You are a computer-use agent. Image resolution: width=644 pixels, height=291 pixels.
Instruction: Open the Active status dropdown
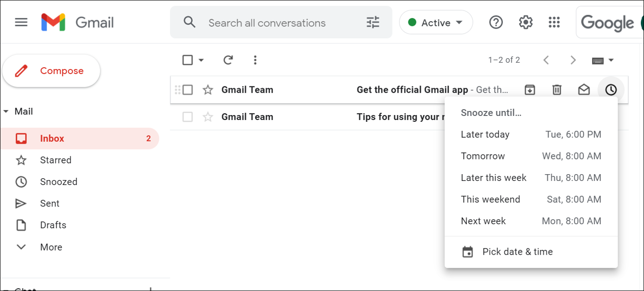pos(436,23)
